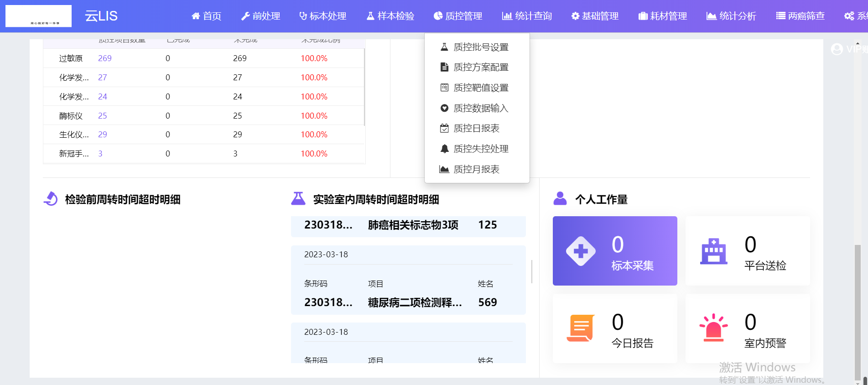
Task: Click the form icon beside 质控靶值设置
Action: pyautogui.click(x=444, y=88)
